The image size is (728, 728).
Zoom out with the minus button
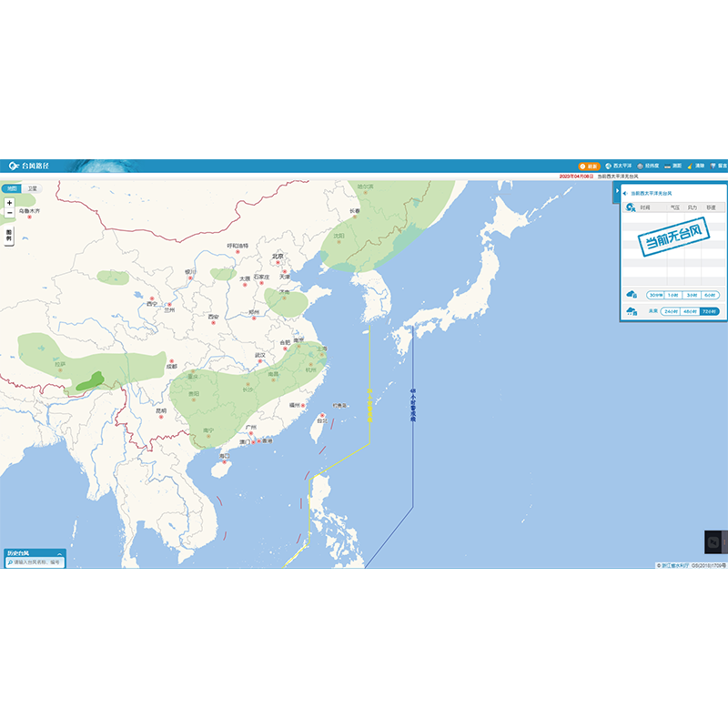click(9, 213)
